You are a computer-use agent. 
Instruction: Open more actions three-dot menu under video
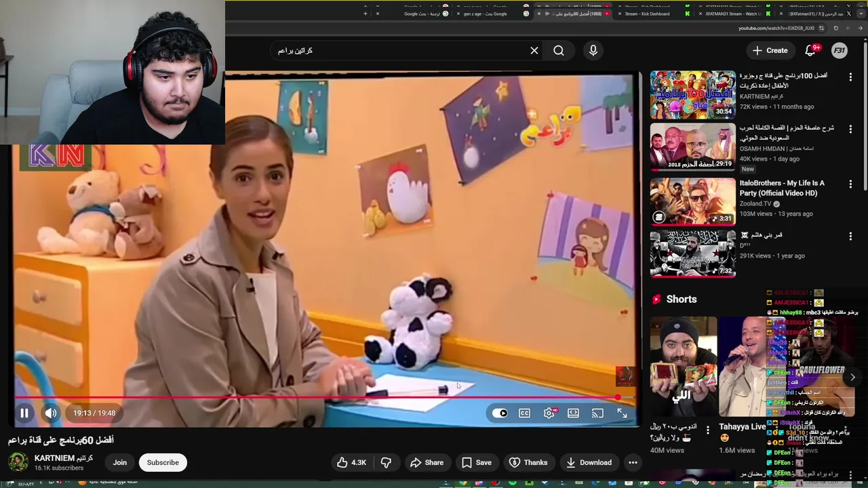click(x=633, y=462)
